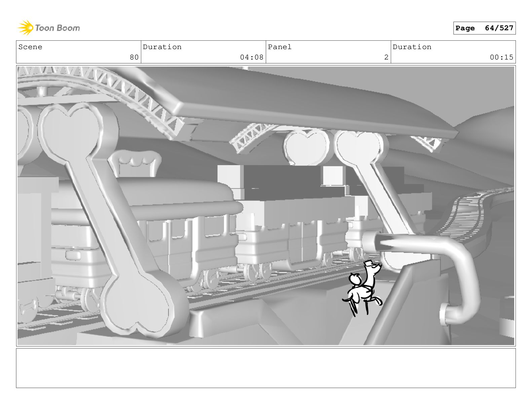Click the Scene header label
Image resolution: width=532 pixels, height=412 pixels.
point(30,47)
